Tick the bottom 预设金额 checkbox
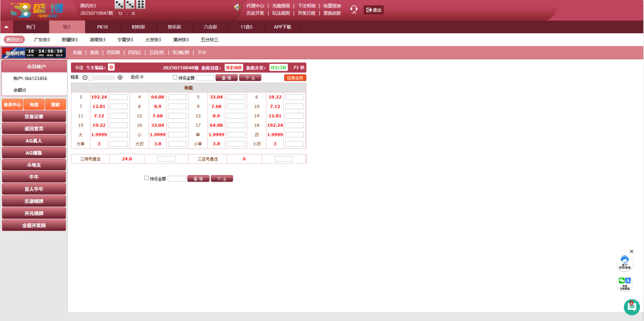This screenshot has width=644, height=321. 146,178
